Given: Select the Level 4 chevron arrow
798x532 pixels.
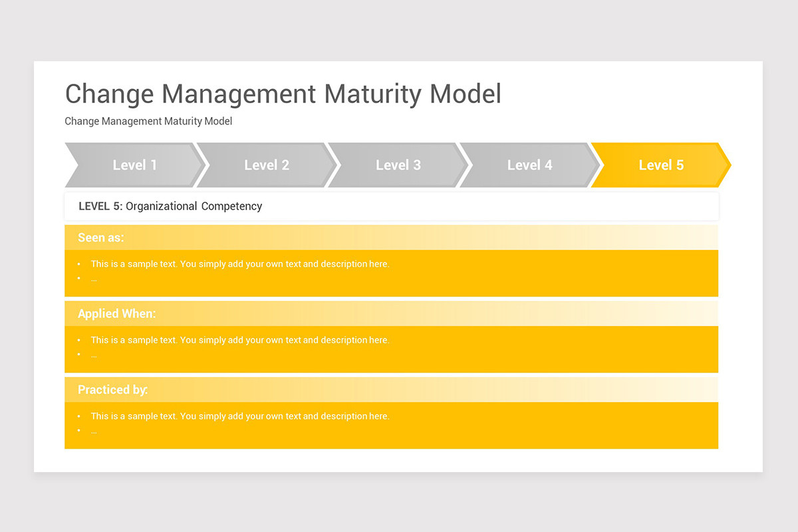Looking at the screenshot, I should click(x=529, y=165).
